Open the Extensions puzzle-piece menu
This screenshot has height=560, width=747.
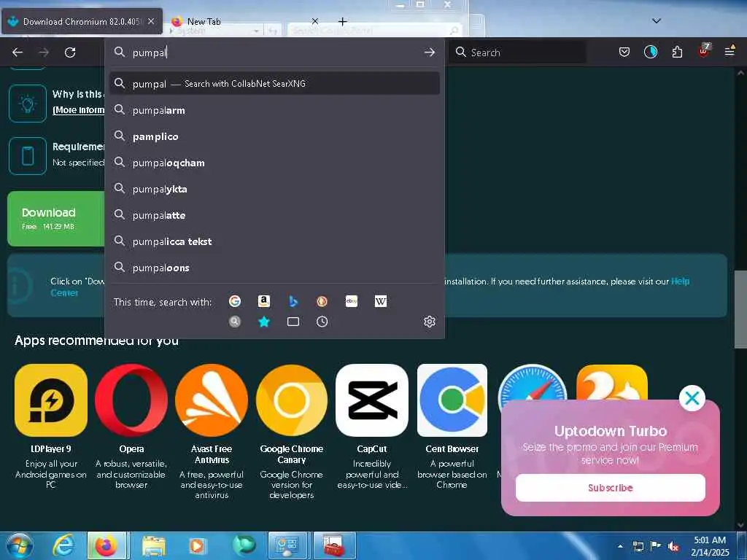(677, 52)
